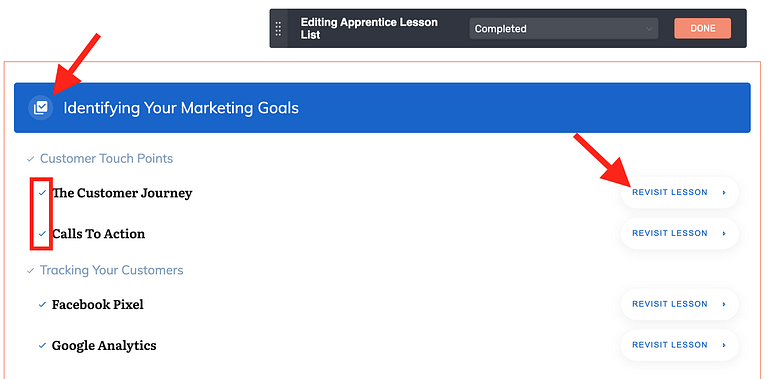The image size is (769, 379).
Task: Click the orange DONE button
Action: click(x=702, y=28)
